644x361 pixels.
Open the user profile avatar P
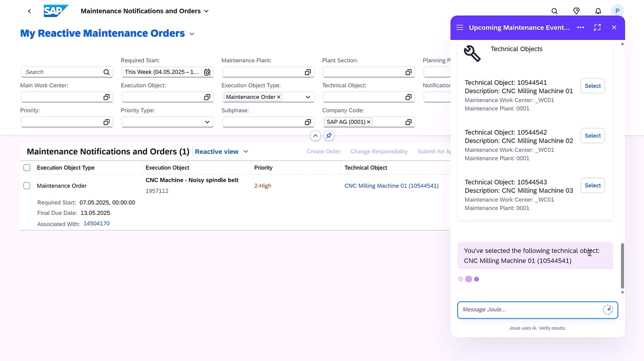617,11
